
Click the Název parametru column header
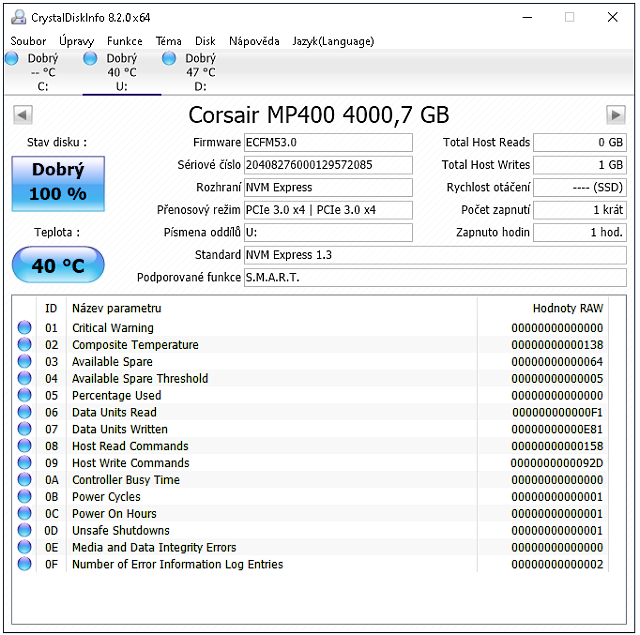click(117, 309)
